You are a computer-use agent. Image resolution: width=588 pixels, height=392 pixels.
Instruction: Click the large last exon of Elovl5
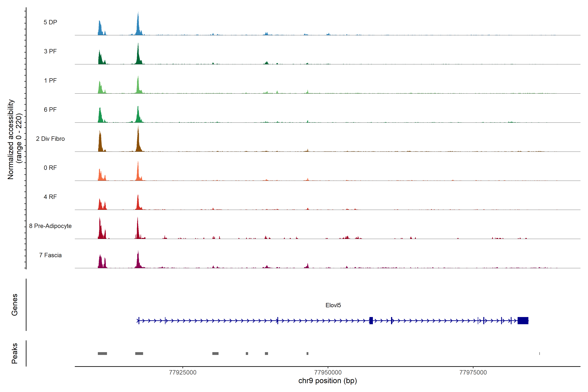(x=523, y=320)
